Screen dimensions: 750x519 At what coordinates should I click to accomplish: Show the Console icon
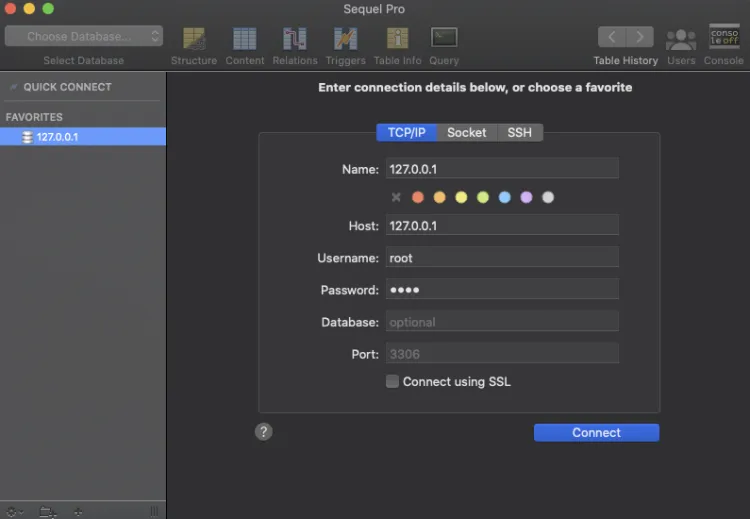(724, 39)
